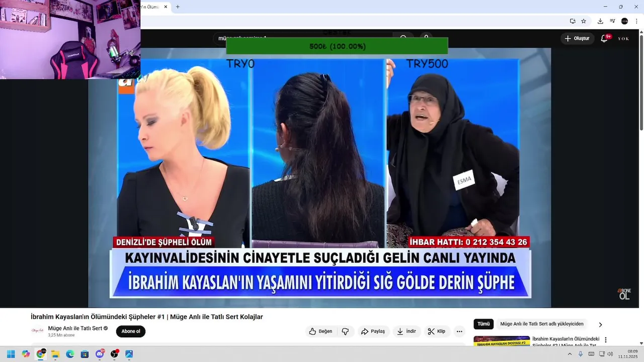Open Chrome three-dot menu
This screenshot has width=644, height=362.
[x=636, y=21]
